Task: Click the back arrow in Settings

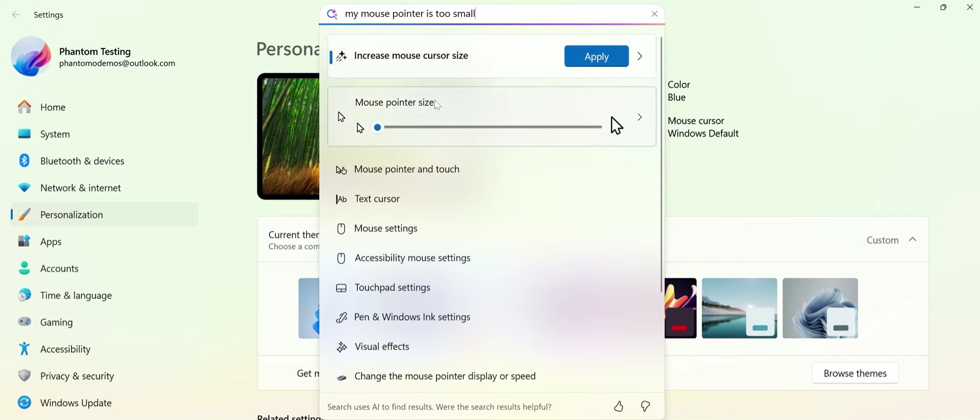Action: point(16,15)
